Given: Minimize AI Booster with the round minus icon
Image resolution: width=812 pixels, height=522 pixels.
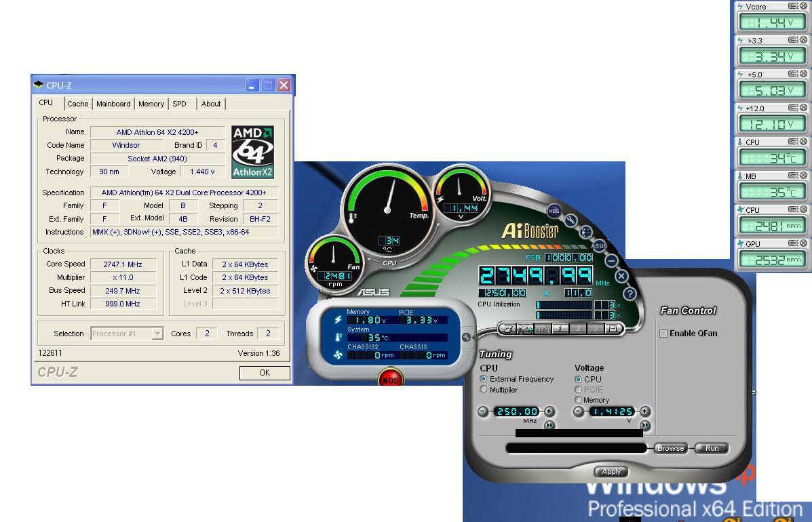Looking at the screenshot, I should point(611,261).
